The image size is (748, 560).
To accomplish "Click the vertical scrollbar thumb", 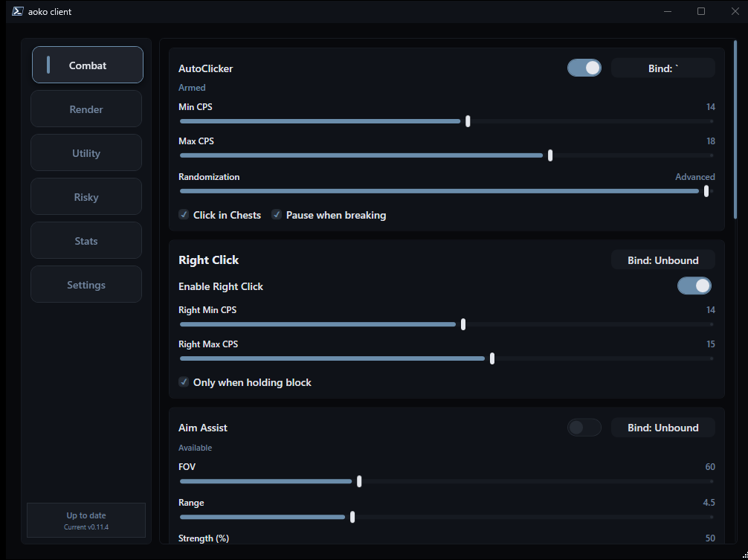I will pos(735,129).
